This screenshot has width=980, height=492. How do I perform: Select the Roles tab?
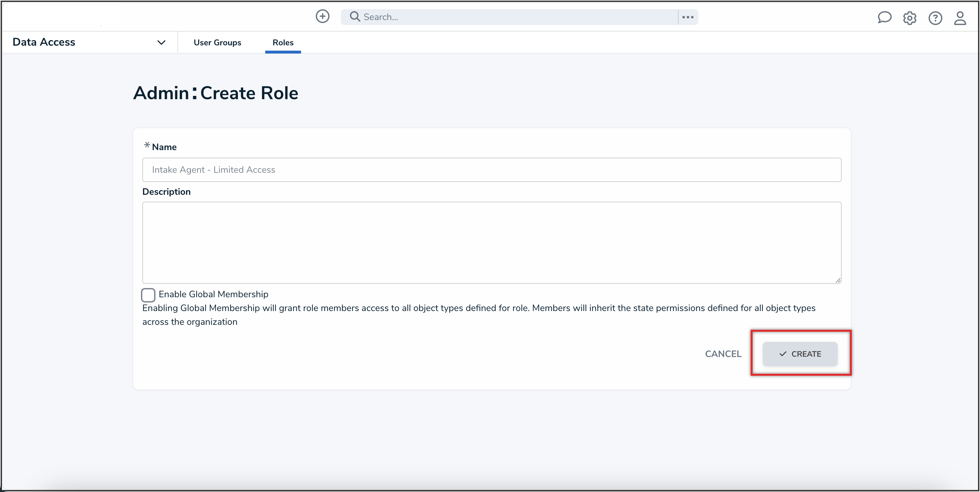[x=283, y=43]
